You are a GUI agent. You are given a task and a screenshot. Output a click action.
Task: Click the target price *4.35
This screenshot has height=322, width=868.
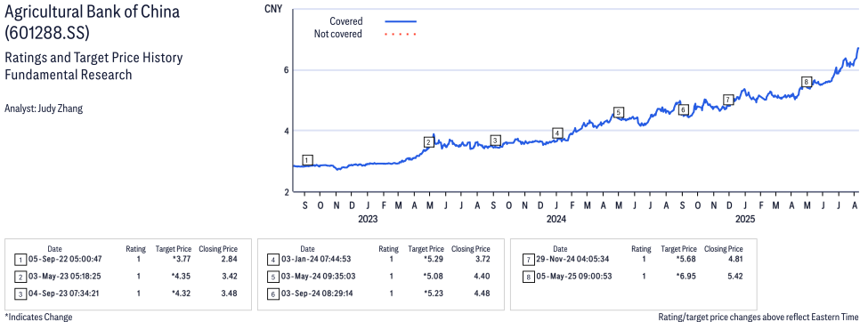point(182,276)
